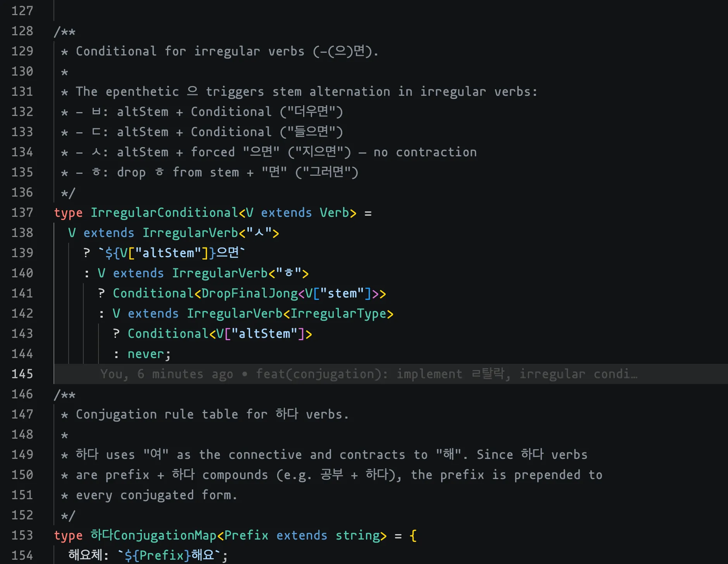Click the Prefix type parameter on line 153
The image size is (728, 564).
[x=246, y=535]
